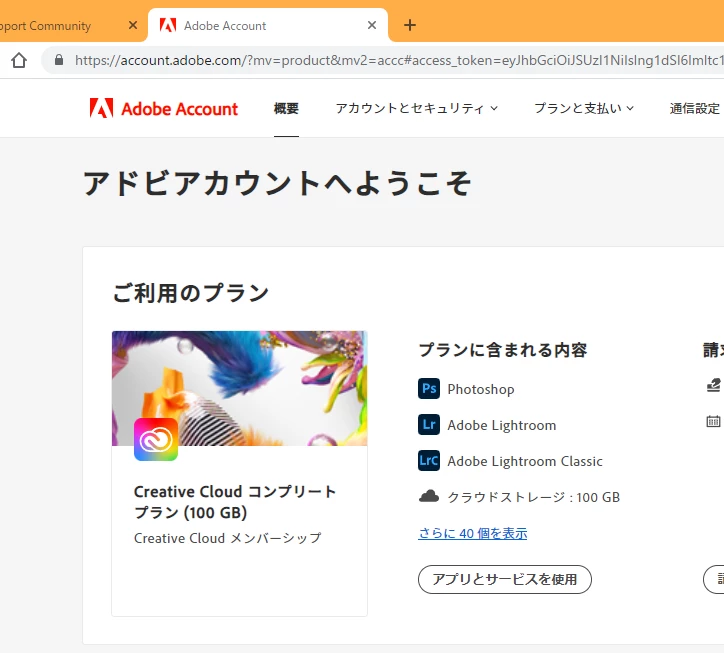This screenshot has height=653, width=724.
Task: Click アプリとサービスを使用 button
Action: pyautogui.click(x=505, y=579)
